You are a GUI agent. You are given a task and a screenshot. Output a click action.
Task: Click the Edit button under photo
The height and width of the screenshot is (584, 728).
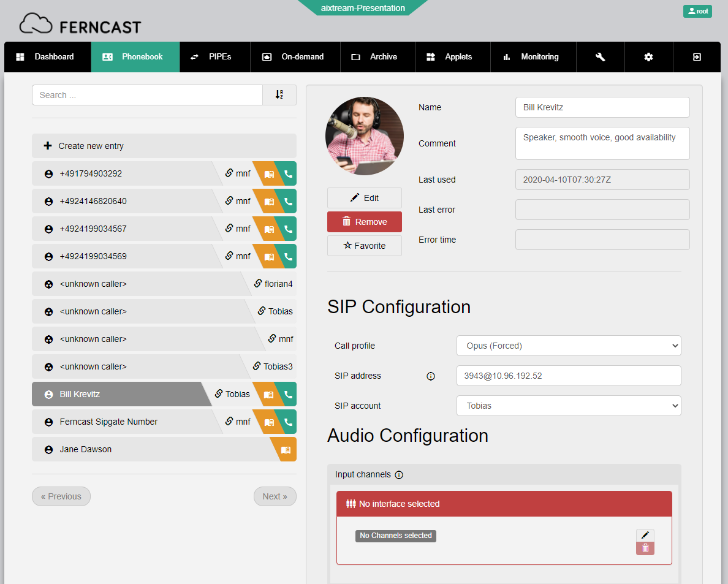click(x=365, y=198)
